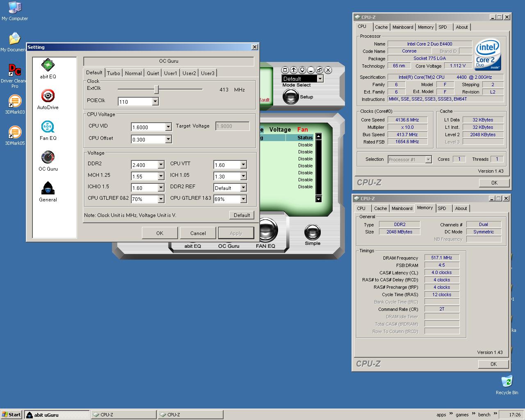Viewport: 525px width, 420px height.
Task: Expand the ICH 1.05 voltage dropdown
Action: point(243,176)
